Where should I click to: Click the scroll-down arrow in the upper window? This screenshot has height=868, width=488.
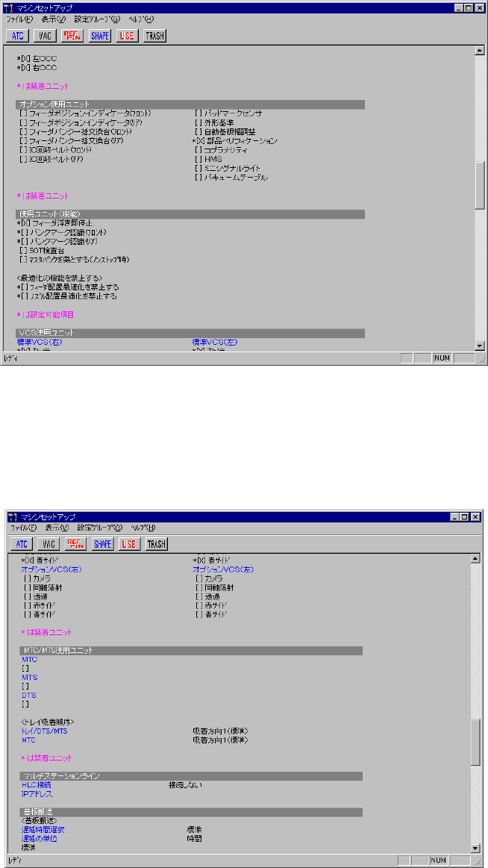pyautogui.click(x=480, y=346)
